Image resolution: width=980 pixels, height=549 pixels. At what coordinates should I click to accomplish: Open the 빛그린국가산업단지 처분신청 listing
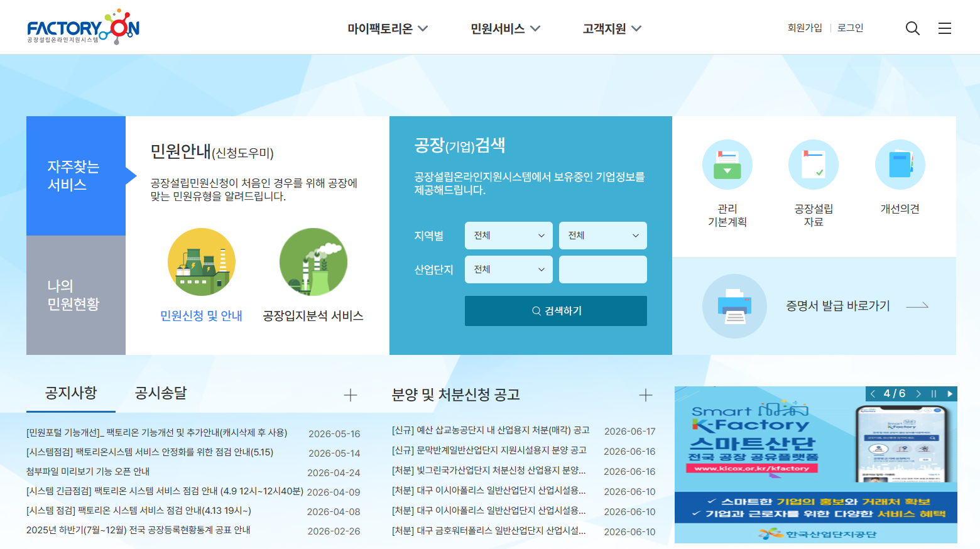489,470
